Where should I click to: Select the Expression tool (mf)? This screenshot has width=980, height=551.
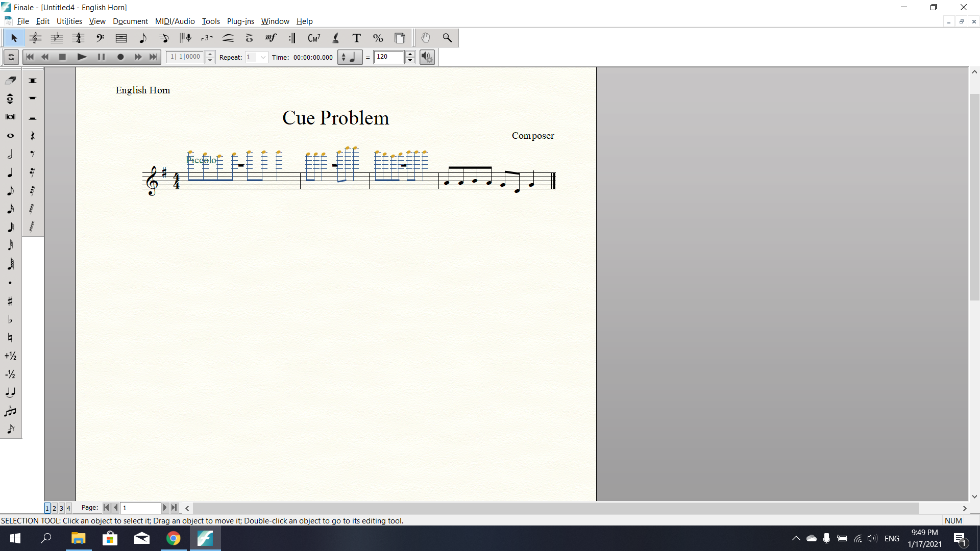click(271, 38)
